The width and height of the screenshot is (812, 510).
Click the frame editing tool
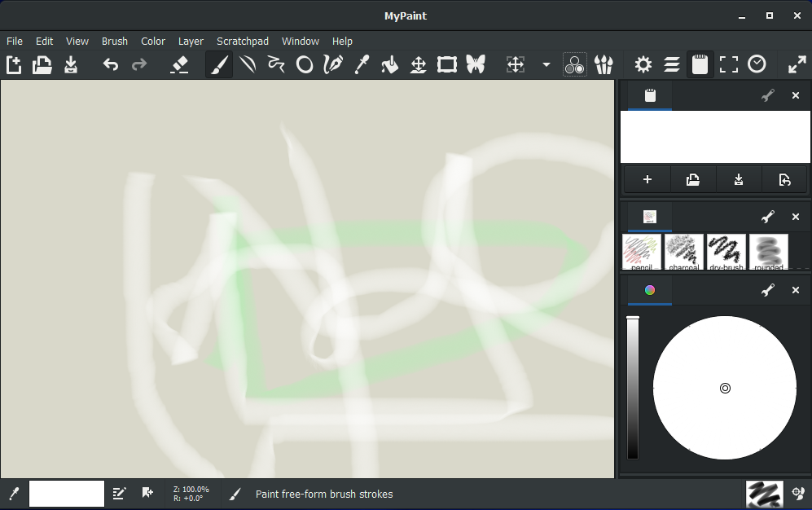click(446, 65)
